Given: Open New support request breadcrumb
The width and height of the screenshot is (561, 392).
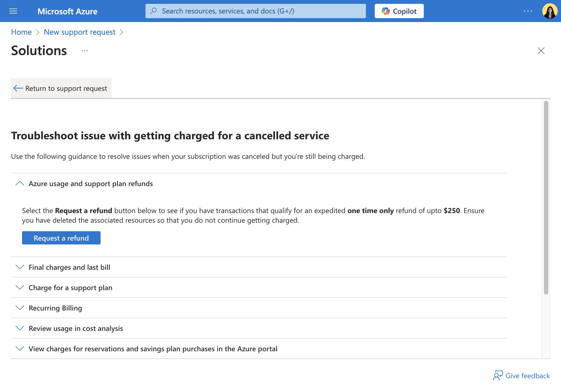Looking at the screenshot, I should 80,32.
